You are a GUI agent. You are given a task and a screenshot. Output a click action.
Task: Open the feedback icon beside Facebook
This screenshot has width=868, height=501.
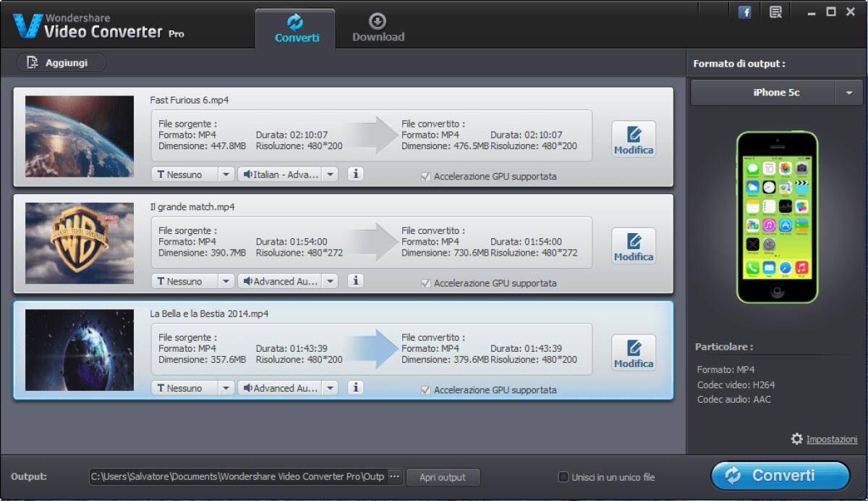(775, 12)
